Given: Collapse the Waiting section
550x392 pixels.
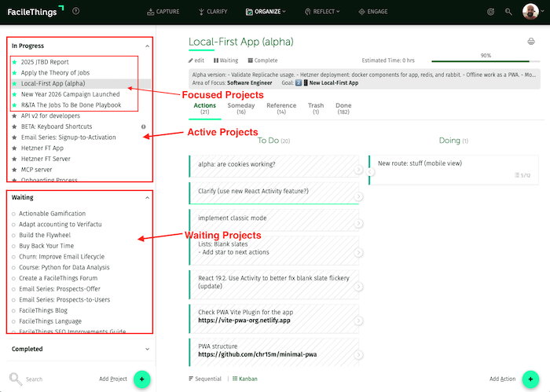Looking at the screenshot, I should pyautogui.click(x=148, y=198).
